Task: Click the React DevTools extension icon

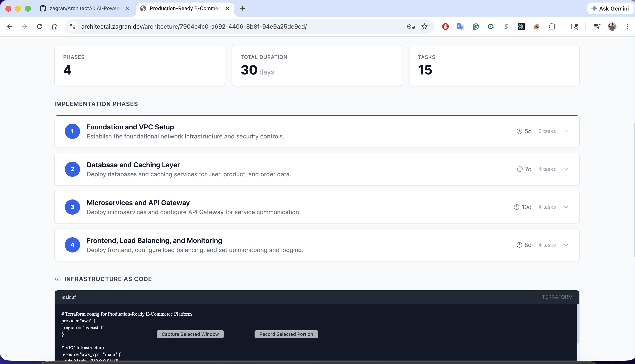Action: (x=521, y=27)
